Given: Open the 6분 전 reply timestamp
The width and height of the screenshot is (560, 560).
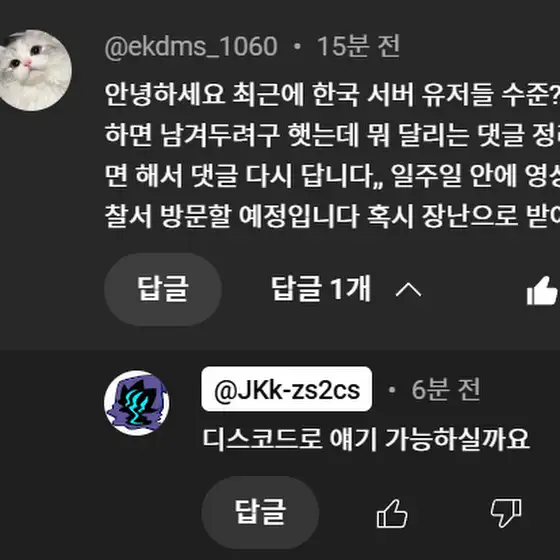Looking at the screenshot, I should [x=446, y=389].
